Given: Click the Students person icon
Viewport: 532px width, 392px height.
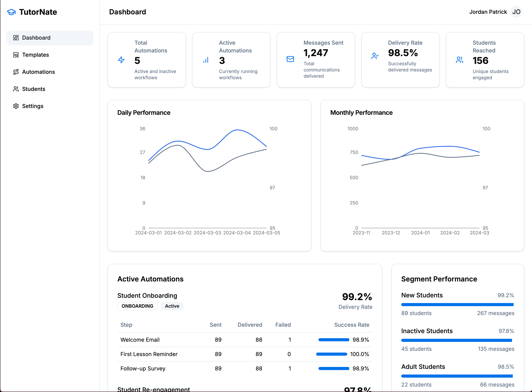Looking at the screenshot, I should click(15, 88).
